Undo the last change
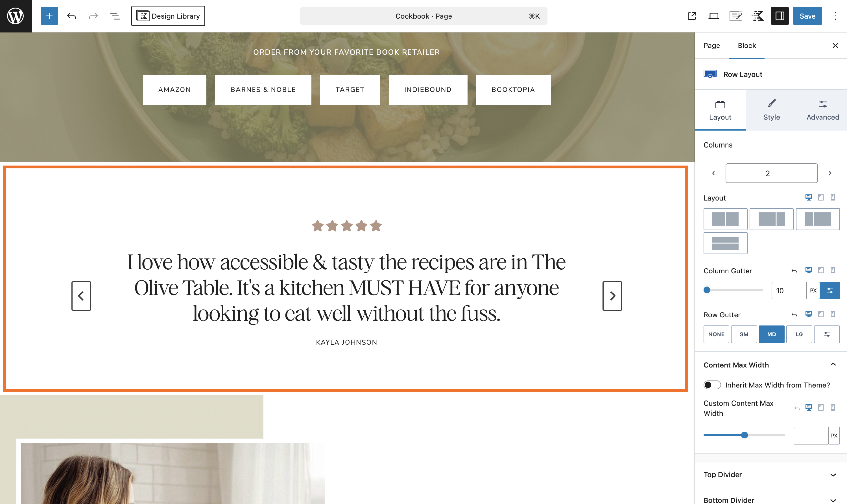Image resolution: width=847 pixels, height=504 pixels. pyautogui.click(x=71, y=16)
